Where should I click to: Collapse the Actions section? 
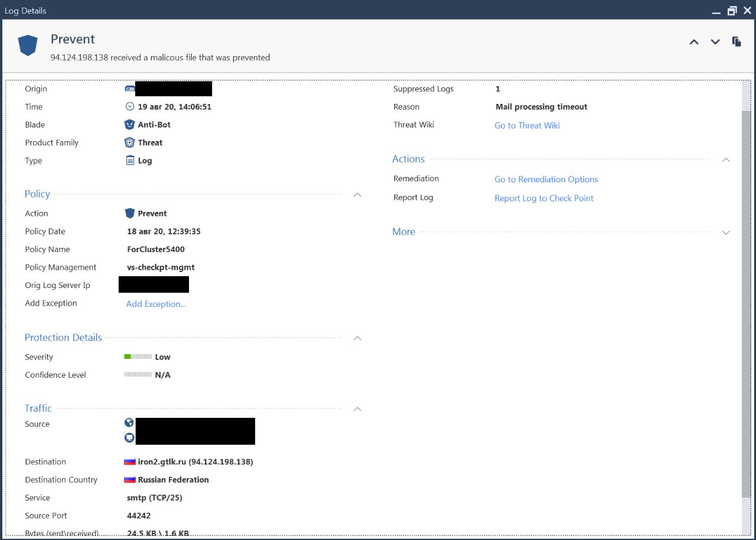pyautogui.click(x=726, y=160)
